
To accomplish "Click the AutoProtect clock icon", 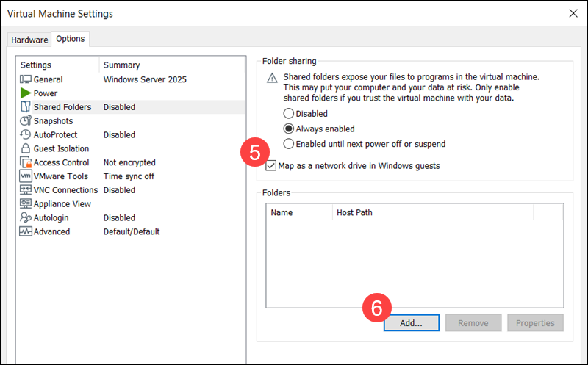I will [x=26, y=135].
